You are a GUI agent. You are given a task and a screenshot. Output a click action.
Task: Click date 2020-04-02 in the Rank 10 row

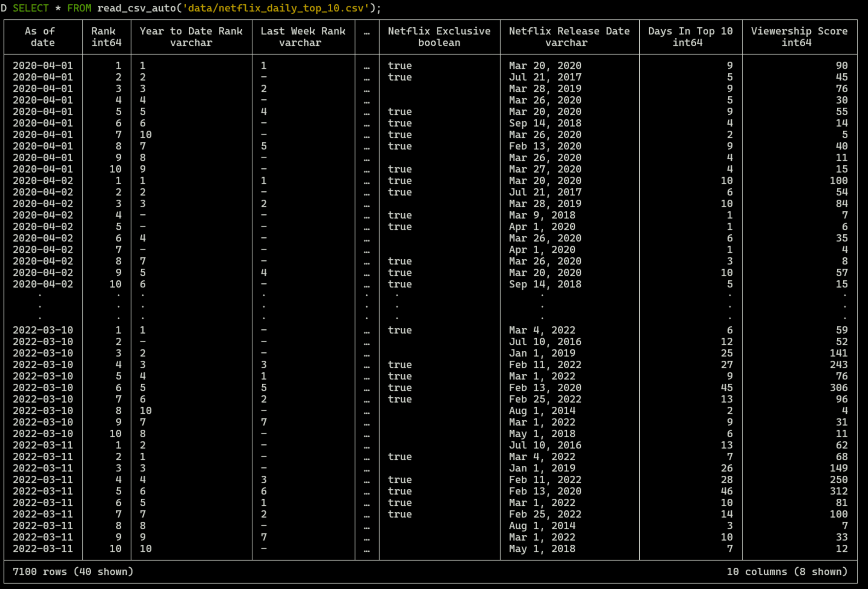(x=43, y=284)
